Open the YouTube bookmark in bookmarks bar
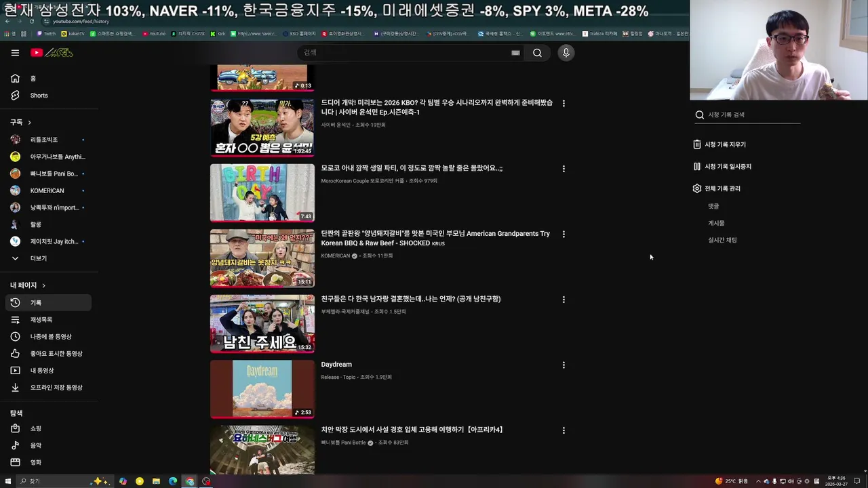This screenshot has height=488, width=868. (154, 33)
